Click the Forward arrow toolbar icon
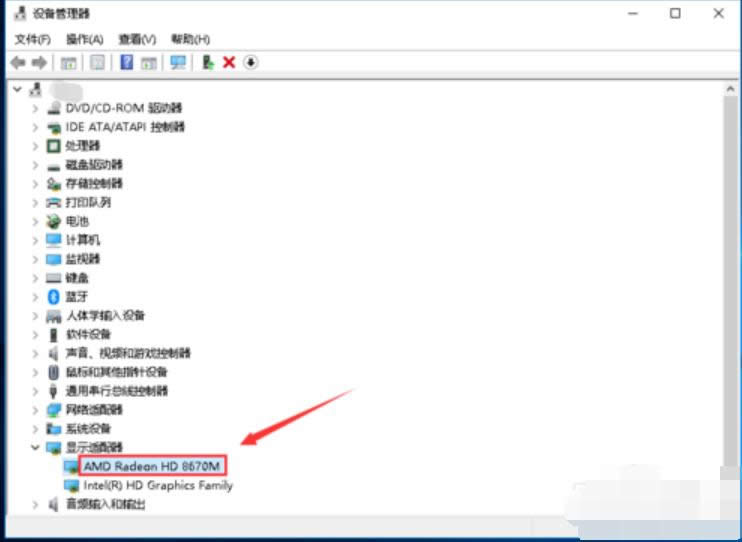This screenshot has height=542, width=742. (x=39, y=62)
